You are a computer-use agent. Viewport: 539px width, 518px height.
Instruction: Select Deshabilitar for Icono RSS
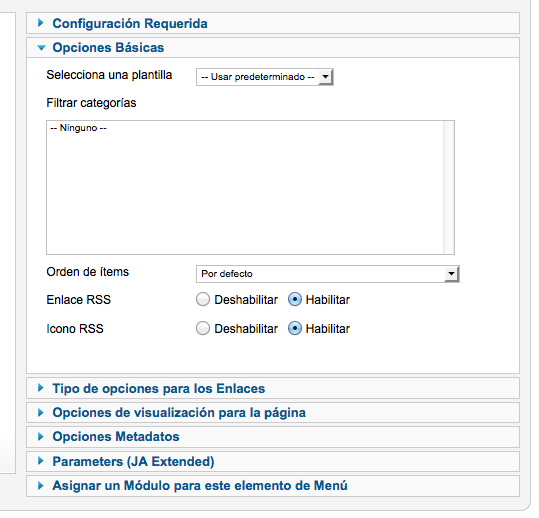203,328
